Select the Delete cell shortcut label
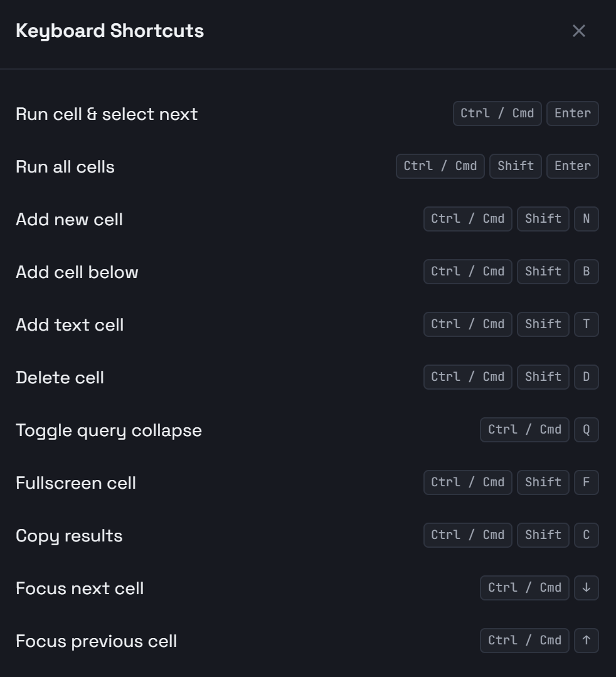This screenshot has width=616, height=677. click(x=60, y=377)
